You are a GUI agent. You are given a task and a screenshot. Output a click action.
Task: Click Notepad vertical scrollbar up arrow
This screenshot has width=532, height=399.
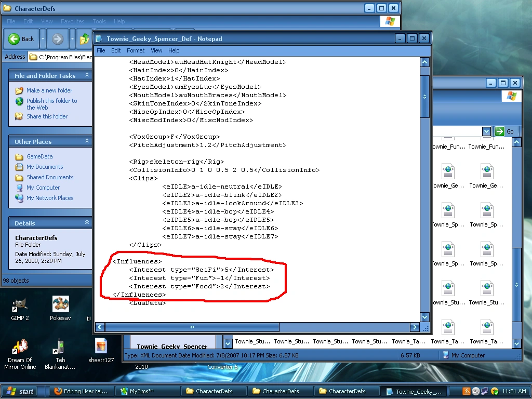(x=425, y=62)
